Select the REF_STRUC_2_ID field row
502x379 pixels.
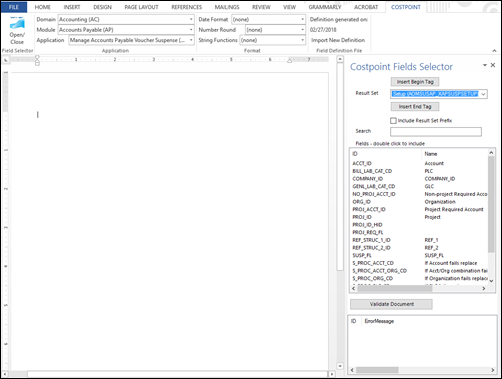click(419, 248)
